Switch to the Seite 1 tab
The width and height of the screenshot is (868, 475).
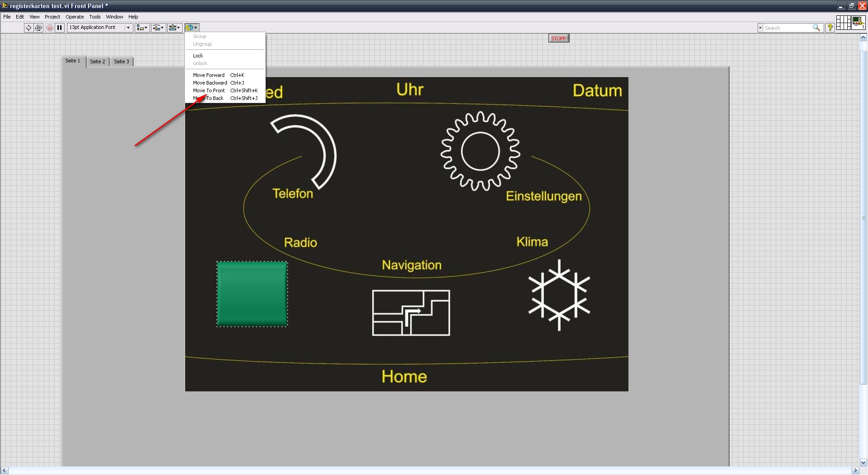point(73,61)
